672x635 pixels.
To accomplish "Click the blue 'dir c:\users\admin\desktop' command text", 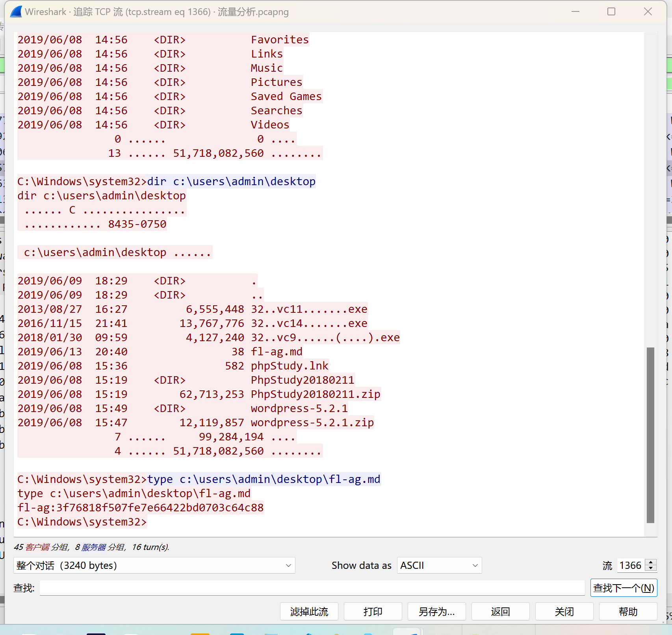I will 232,181.
